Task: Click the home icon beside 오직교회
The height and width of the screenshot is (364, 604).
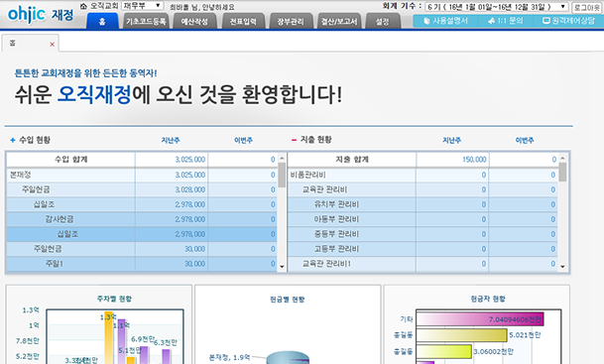Action: point(83,6)
